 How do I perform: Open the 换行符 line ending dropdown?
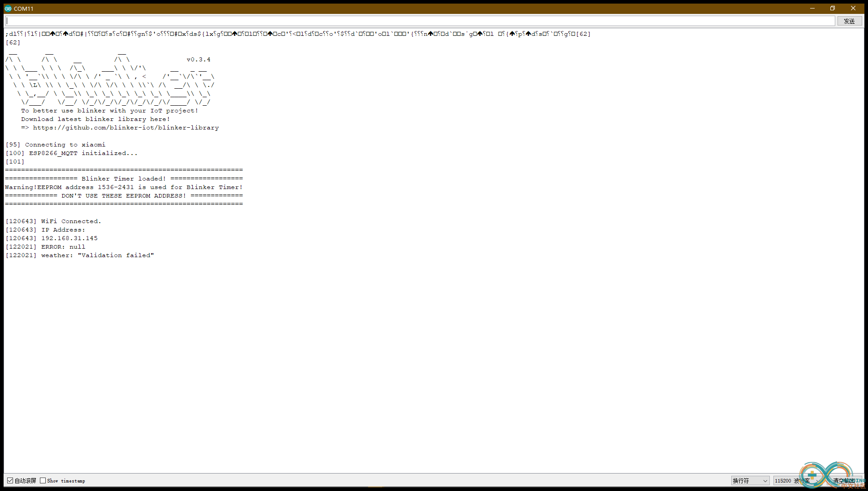coord(750,481)
